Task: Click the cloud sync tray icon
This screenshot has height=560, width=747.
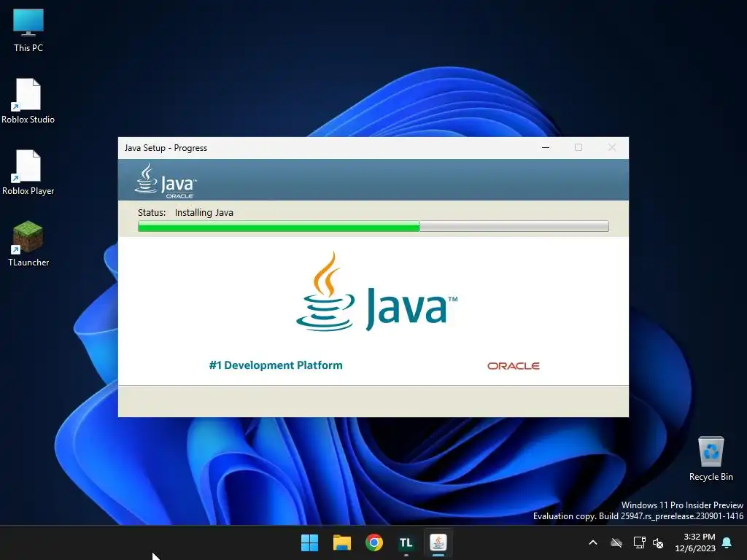Action: tap(616, 542)
